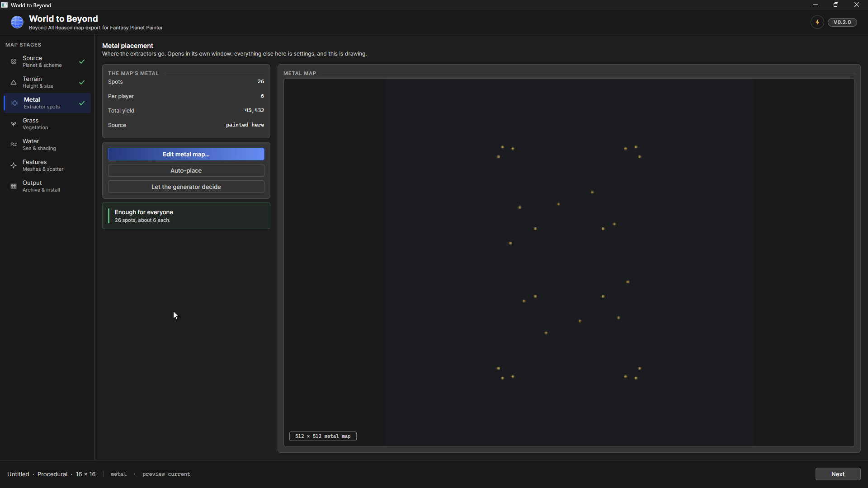Proceed with the Next button
868x488 pixels.
(838, 474)
